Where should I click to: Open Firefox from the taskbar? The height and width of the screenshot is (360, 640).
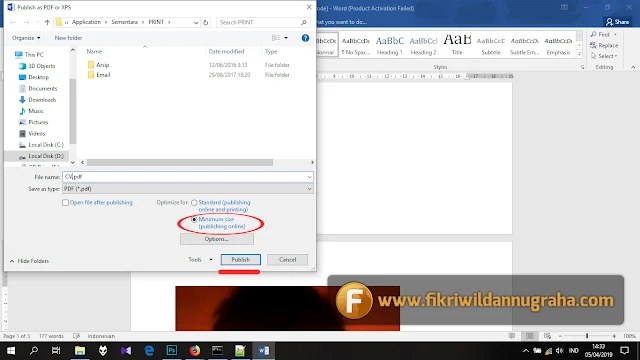tap(195, 351)
